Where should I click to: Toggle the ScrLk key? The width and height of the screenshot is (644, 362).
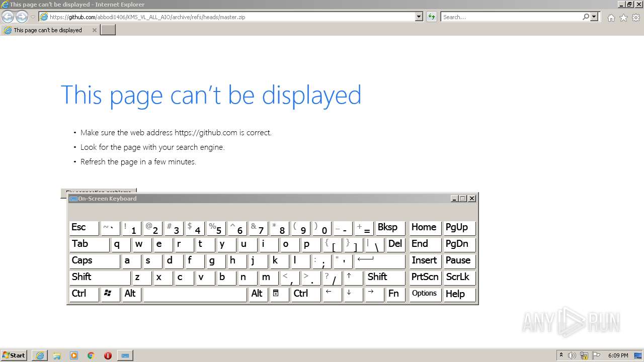(x=459, y=277)
